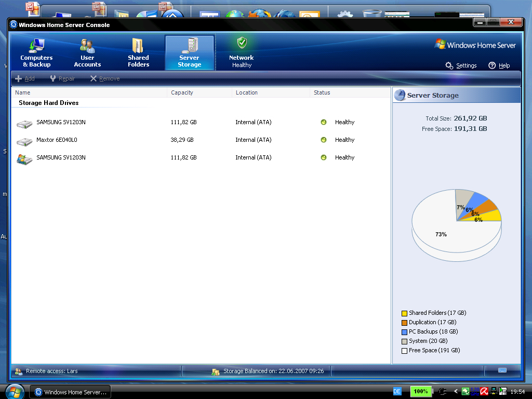Click the grey System legend swatch
This screenshot has width=532, height=399.
[404, 342]
